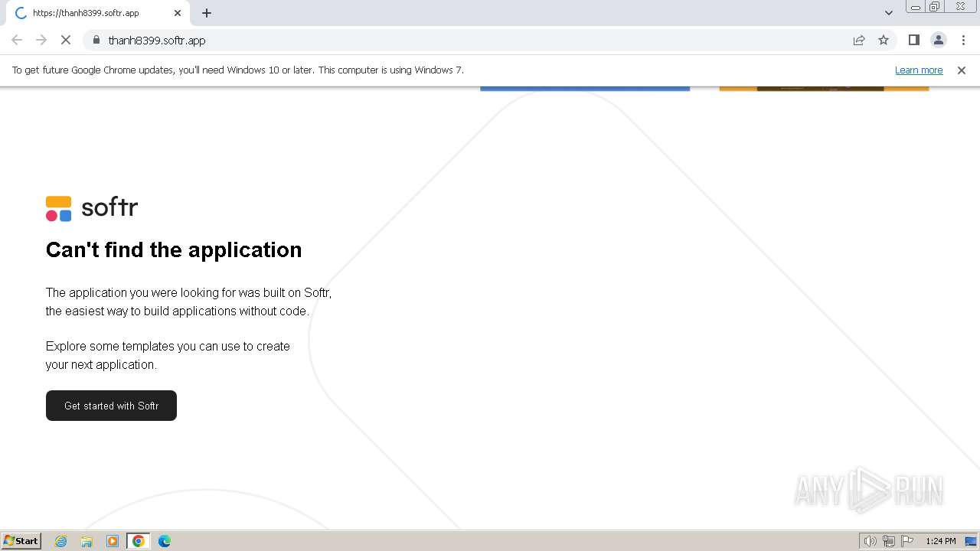Go back to previous page
The width and height of the screenshot is (980, 551).
(x=17, y=40)
